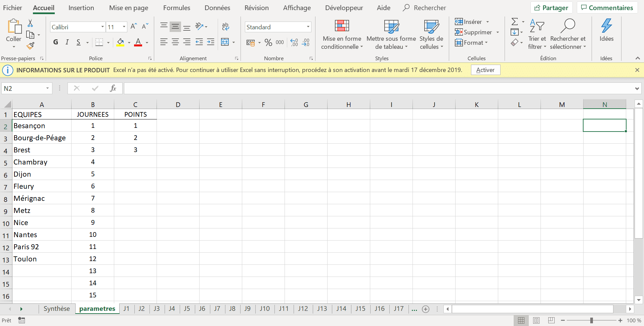Click the Insert Function fx icon
The image size is (644, 326).
(x=113, y=88)
